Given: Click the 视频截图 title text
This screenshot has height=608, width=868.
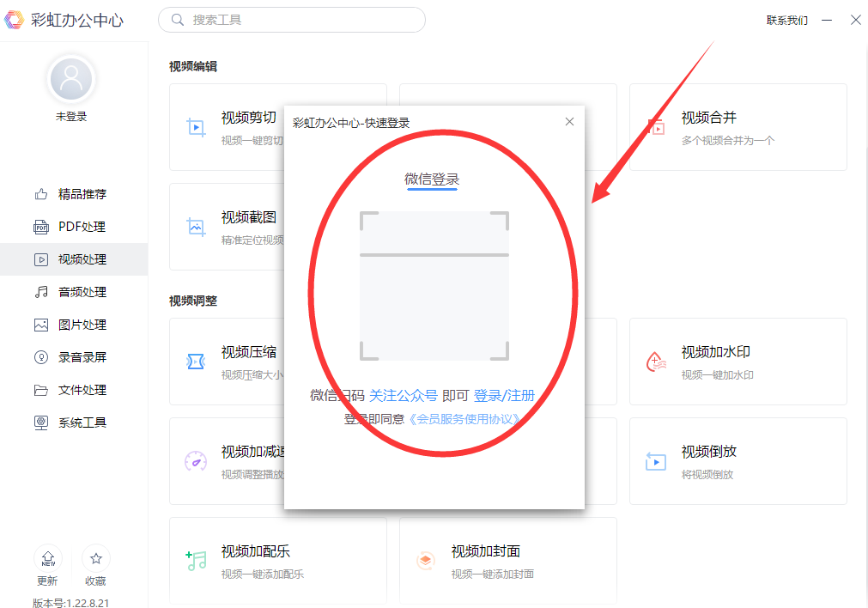Looking at the screenshot, I should (249, 217).
